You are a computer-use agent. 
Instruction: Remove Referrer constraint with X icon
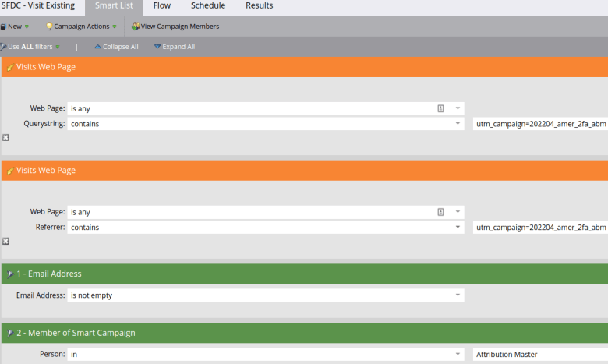click(5, 241)
